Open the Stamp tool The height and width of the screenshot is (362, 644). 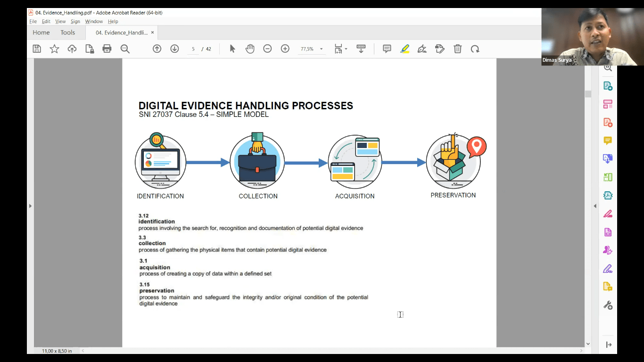point(440,49)
